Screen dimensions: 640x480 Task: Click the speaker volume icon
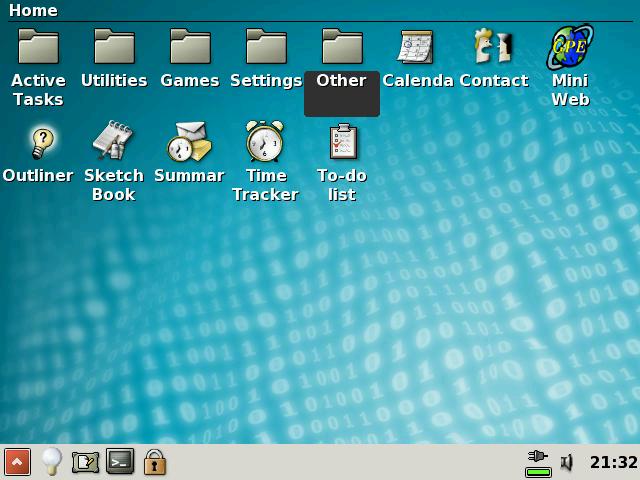click(x=567, y=462)
